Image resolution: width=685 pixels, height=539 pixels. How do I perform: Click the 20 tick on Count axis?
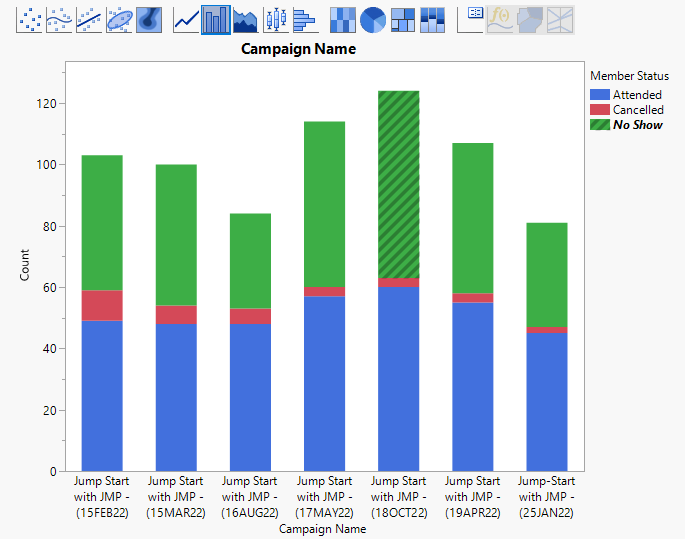pos(49,410)
